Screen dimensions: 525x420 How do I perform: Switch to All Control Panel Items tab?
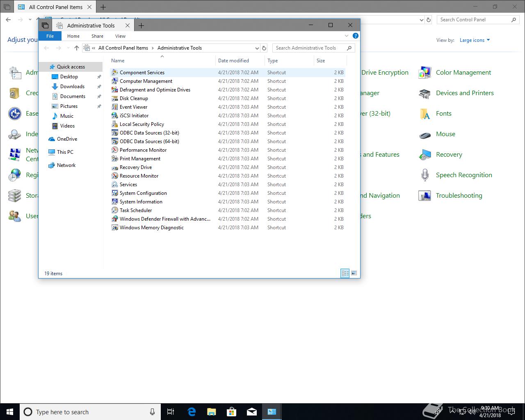[x=55, y=7]
